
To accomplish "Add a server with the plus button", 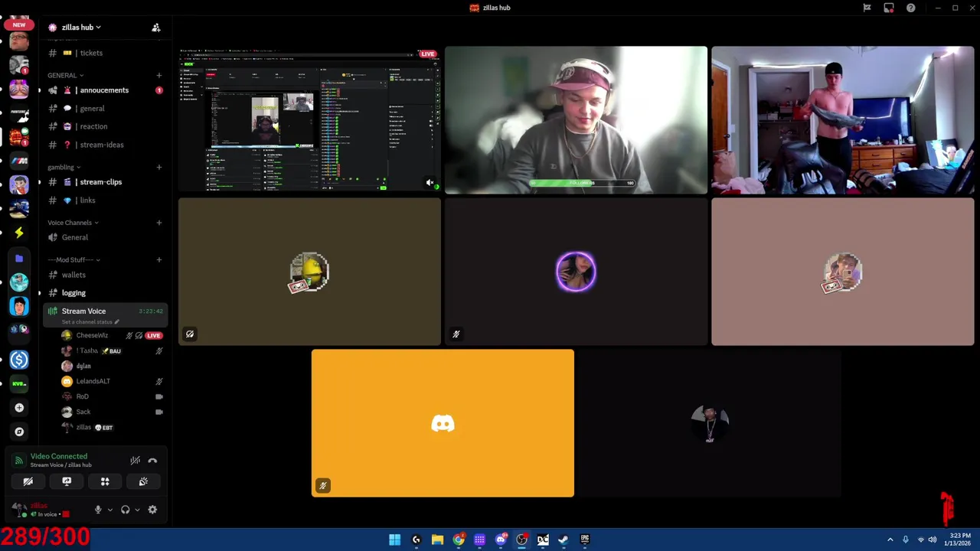I will [19, 408].
